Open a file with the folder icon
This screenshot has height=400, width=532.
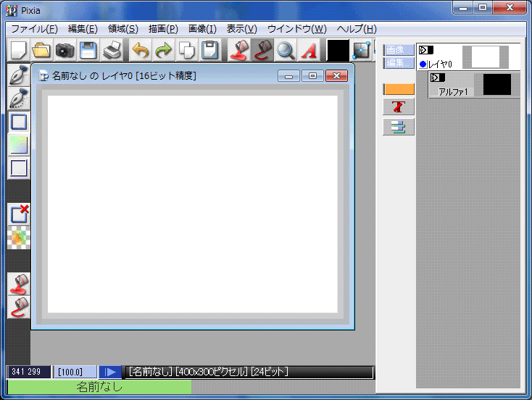[42, 50]
